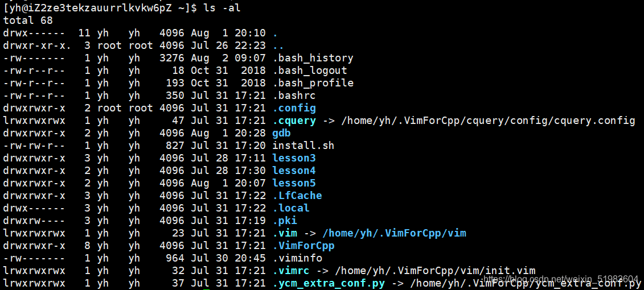Screen dimensions: 644x290
Task: Click the .vimrc symlink name
Action: pyautogui.click(x=291, y=271)
